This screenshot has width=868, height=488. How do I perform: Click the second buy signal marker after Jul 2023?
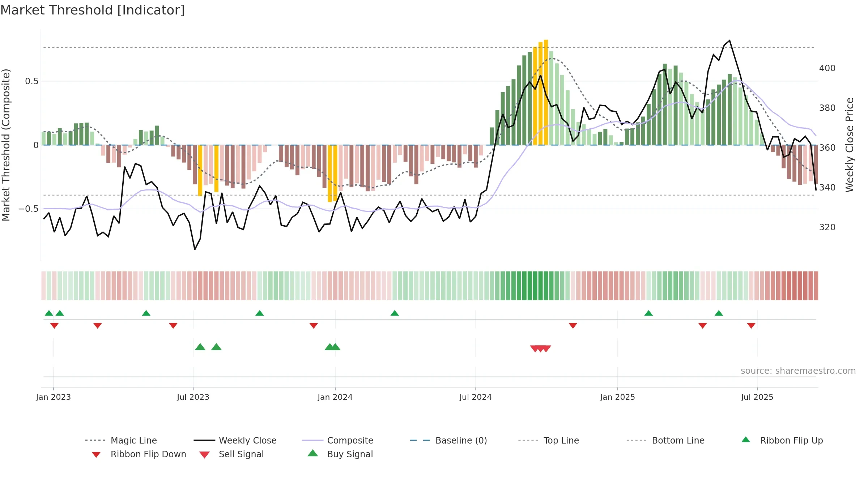(216, 347)
